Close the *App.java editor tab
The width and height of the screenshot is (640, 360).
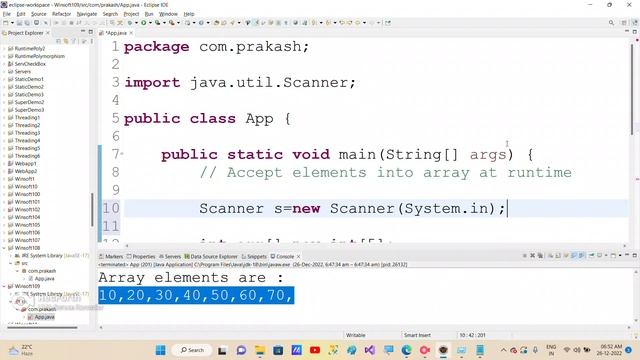pos(131,33)
